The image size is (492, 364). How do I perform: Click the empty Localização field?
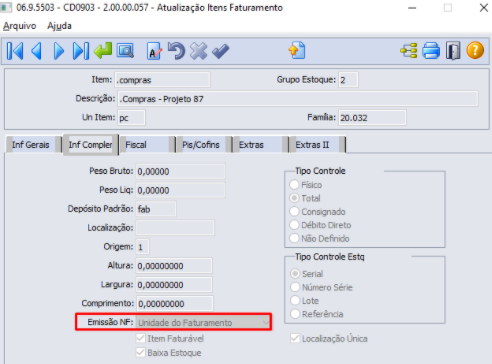175,228
